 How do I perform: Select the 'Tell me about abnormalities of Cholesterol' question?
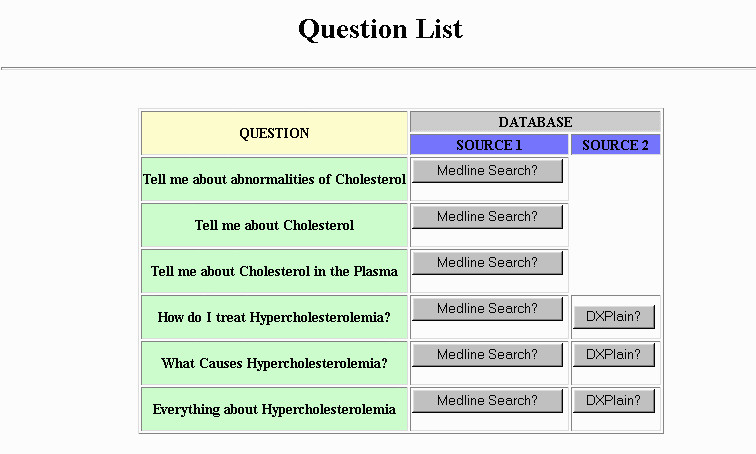coord(274,180)
